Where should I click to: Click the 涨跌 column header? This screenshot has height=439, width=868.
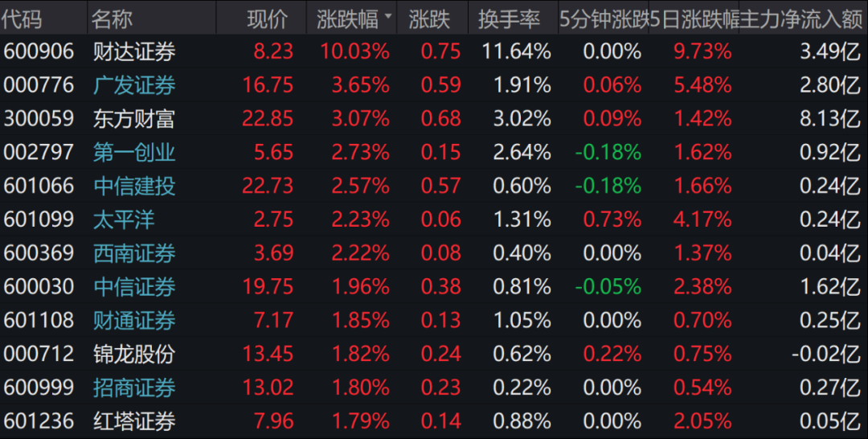point(429,18)
